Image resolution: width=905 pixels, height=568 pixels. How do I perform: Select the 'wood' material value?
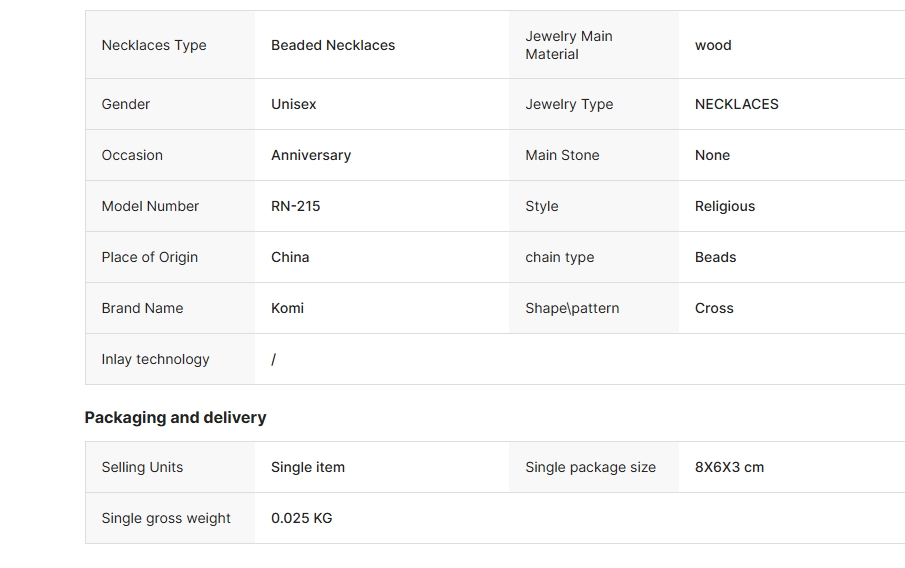click(713, 45)
